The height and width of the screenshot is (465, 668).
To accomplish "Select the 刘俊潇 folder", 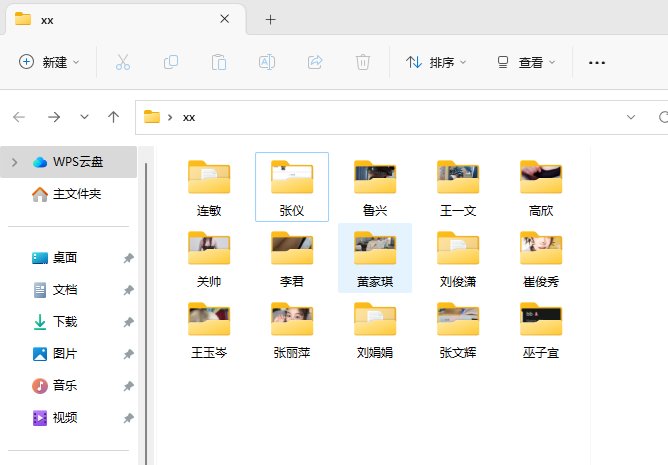I will coord(458,259).
